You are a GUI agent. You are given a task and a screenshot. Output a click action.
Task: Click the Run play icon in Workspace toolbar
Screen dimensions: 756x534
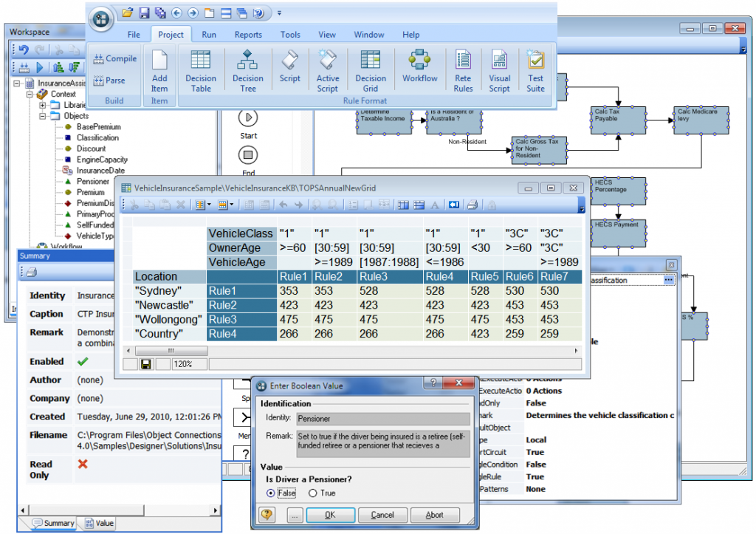click(x=40, y=67)
